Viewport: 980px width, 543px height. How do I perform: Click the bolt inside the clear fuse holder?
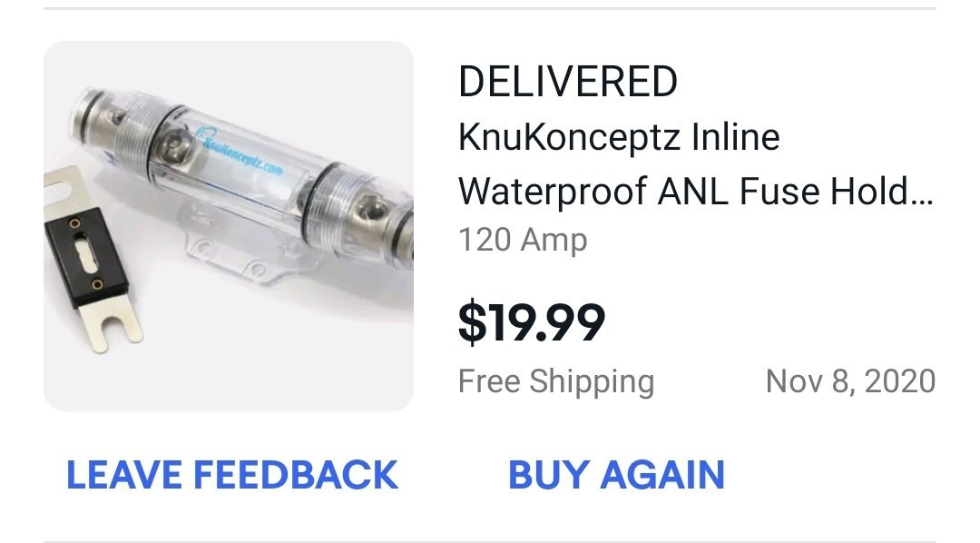click(170, 145)
